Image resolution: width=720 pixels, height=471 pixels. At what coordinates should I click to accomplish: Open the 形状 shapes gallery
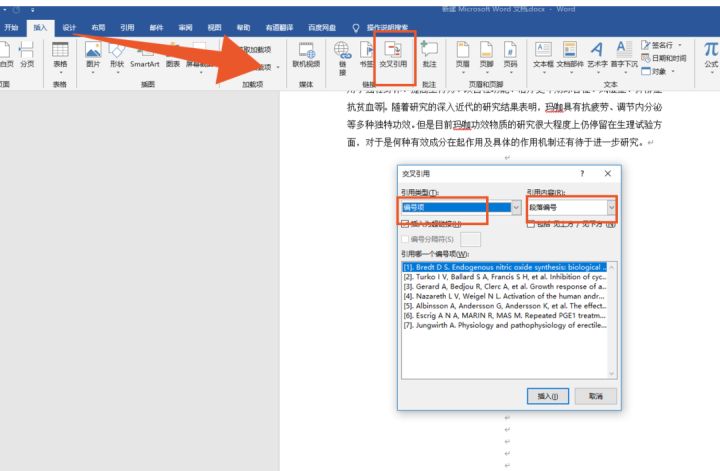117,56
